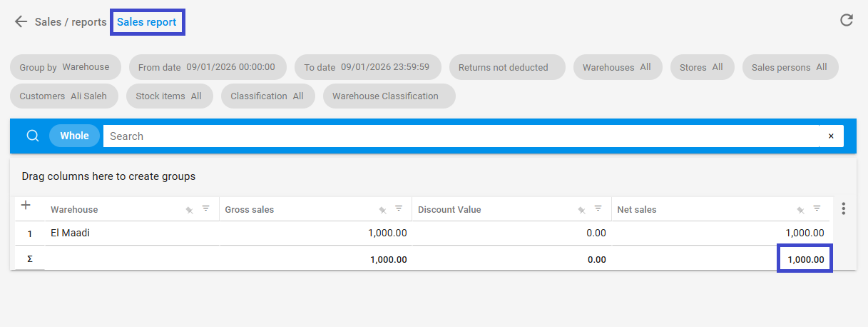Open Stores All filter
868x327 pixels.
(702, 67)
